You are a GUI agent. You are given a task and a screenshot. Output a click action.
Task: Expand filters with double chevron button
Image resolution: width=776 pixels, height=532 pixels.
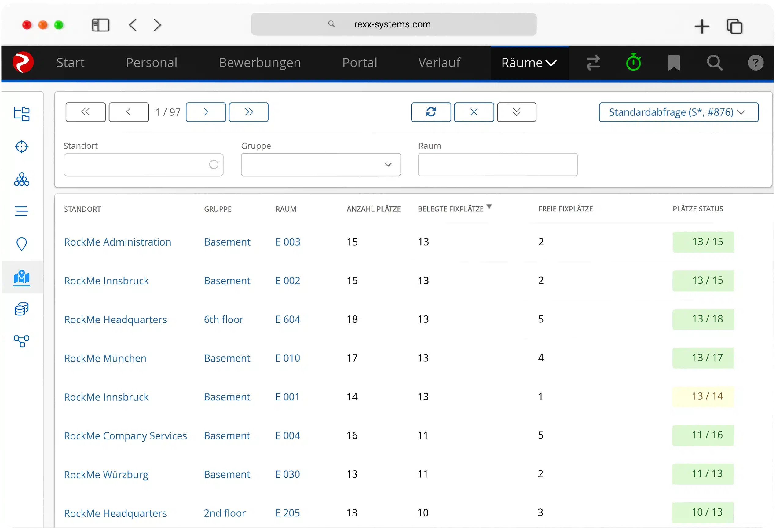pyautogui.click(x=516, y=112)
